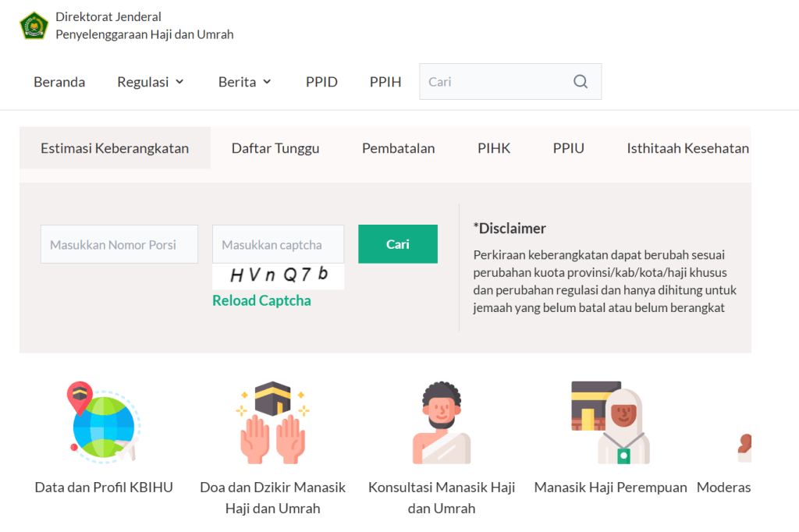799x532 pixels.
Task: Focus the Masukkan Nomor Porsi field
Action: (x=119, y=244)
